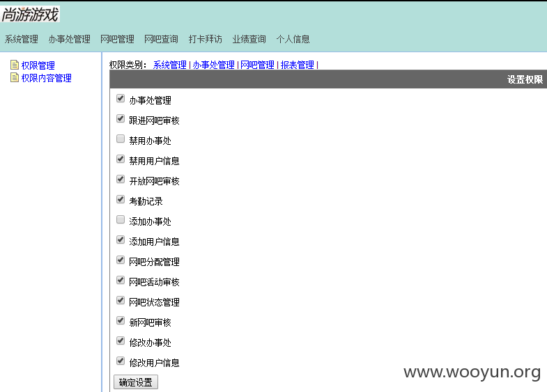Toggle the 开放网吧审核 checkbox

121,179
